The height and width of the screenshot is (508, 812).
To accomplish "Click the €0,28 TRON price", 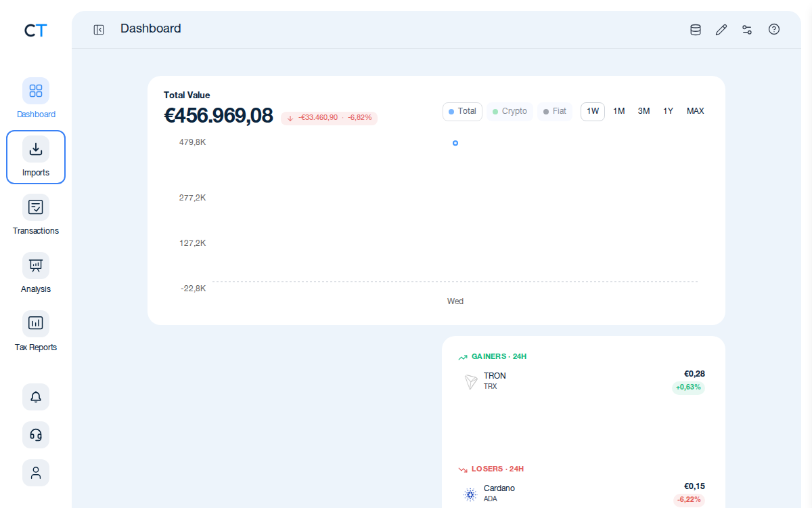I will (x=694, y=373).
